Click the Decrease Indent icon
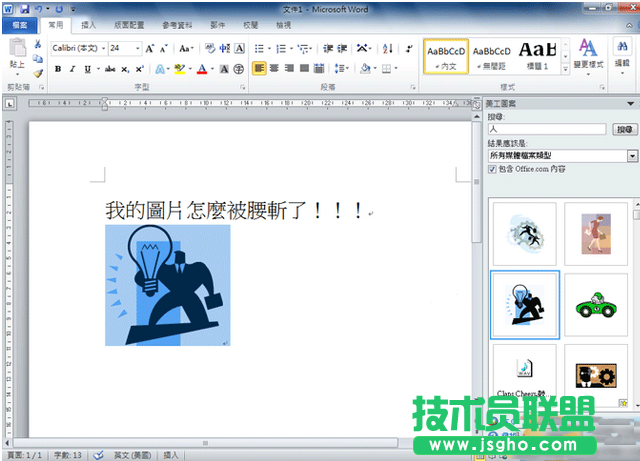Viewport: 640px width, 461px height. point(328,49)
